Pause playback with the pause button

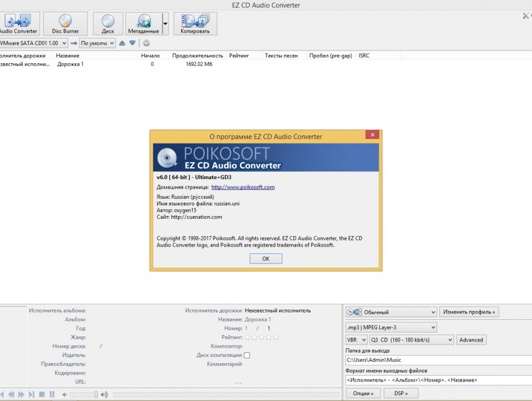coord(52,394)
